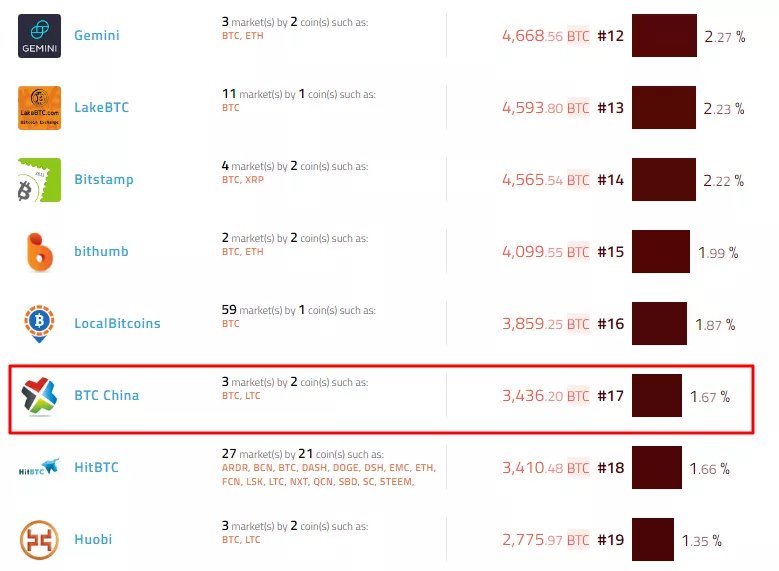Click Gemini's 2.27% volume share bar
779x571 pixels.
pyautogui.click(x=664, y=36)
